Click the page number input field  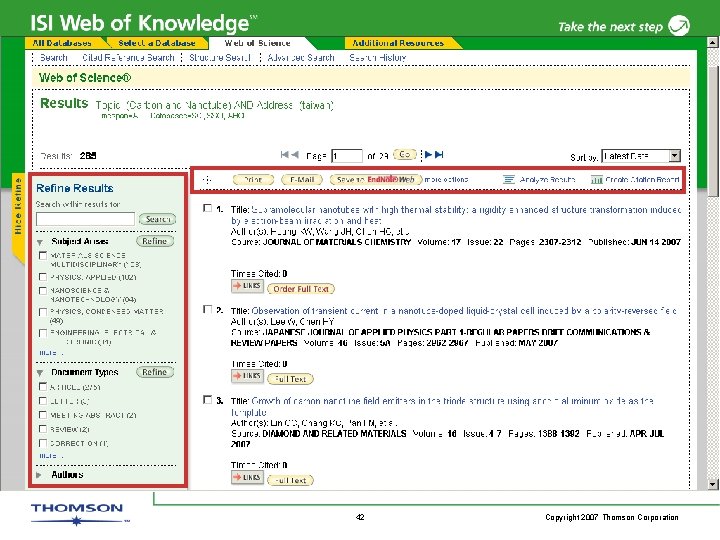pyautogui.click(x=347, y=156)
